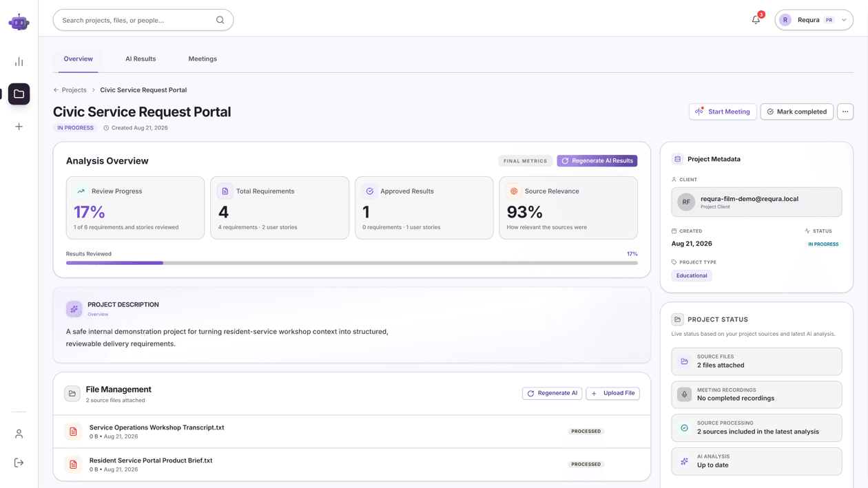Click the back arrow before Projects
Viewport: 868px width, 488px height.
coord(56,90)
